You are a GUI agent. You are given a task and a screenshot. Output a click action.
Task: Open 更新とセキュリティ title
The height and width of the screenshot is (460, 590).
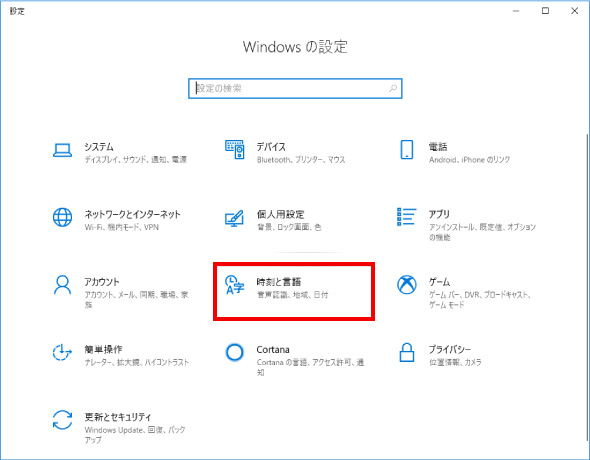[118, 417]
